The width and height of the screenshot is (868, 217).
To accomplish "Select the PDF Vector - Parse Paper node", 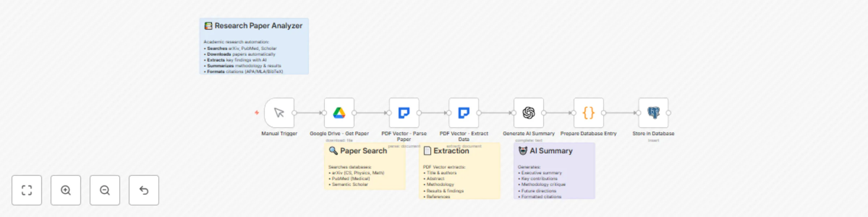I will [x=404, y=113].
